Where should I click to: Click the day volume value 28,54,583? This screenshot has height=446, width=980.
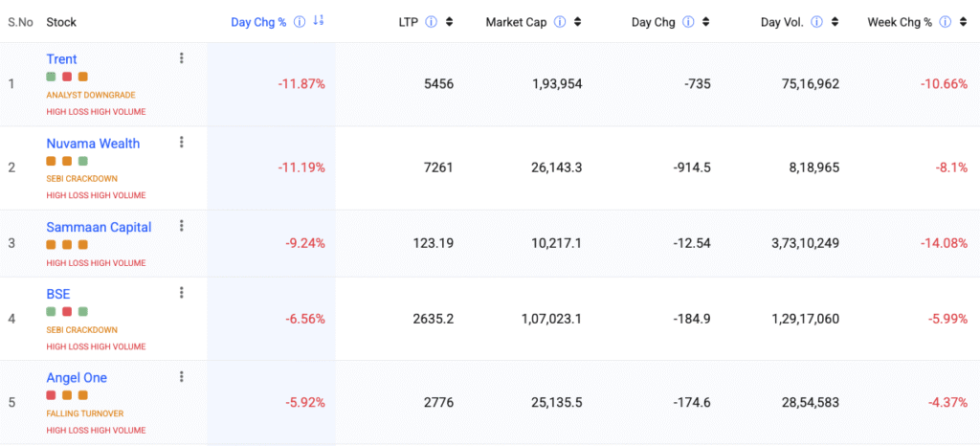pyautogui.click(x=811, y=402)
